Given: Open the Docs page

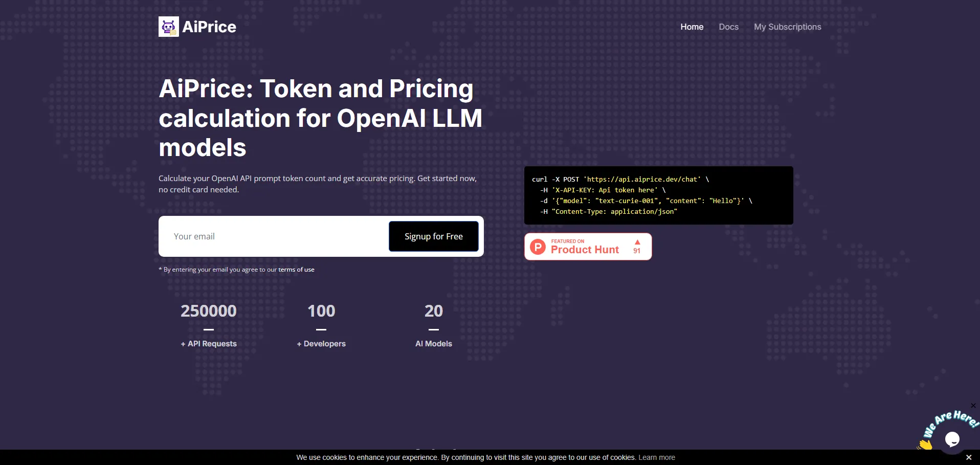Looking at the screenshot, I should 728,27.
